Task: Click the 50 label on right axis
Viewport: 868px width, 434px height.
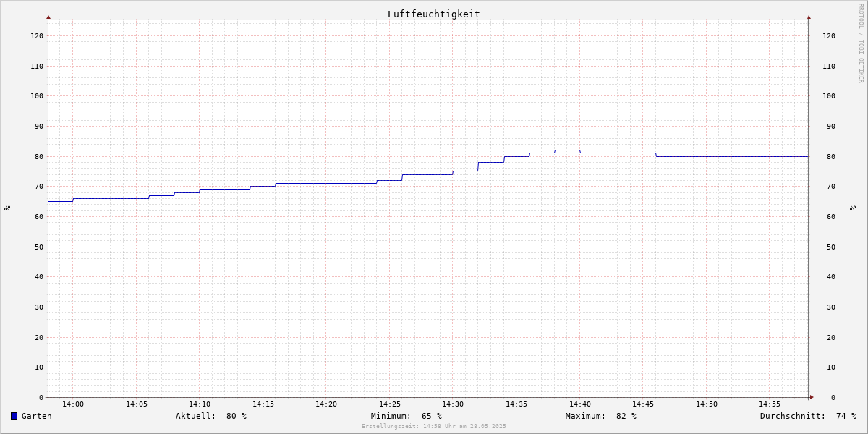Action: click(831, 247)
